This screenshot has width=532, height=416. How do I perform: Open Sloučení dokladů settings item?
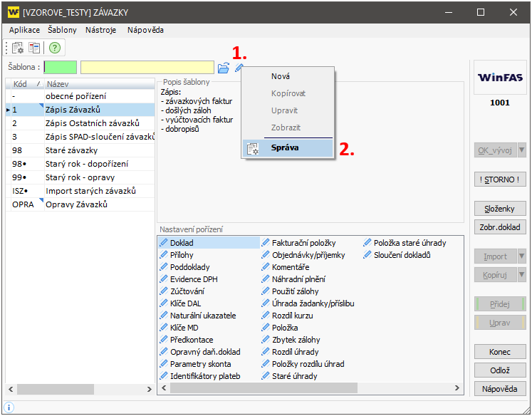pyautogui.click(x=397, y=255)
